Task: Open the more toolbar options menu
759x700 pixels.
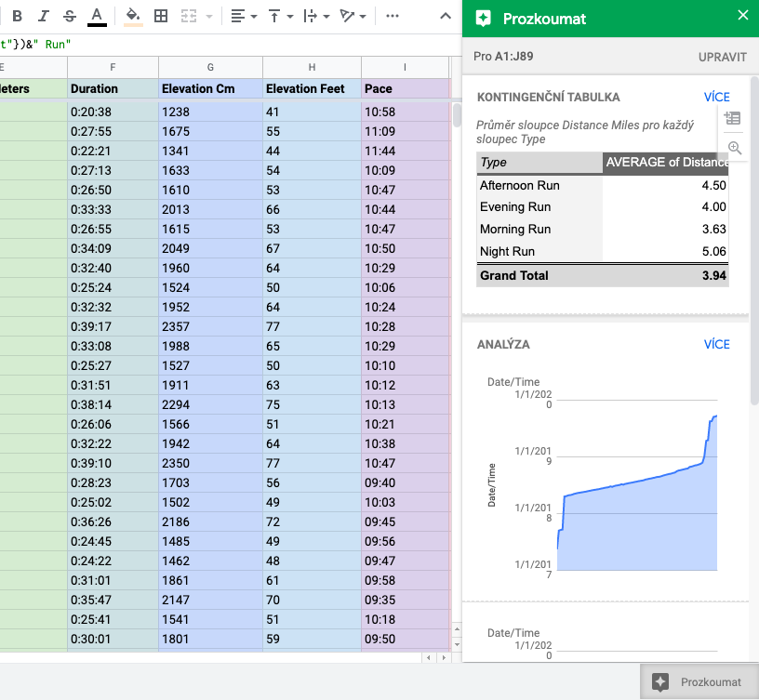Action: (393, 16)
